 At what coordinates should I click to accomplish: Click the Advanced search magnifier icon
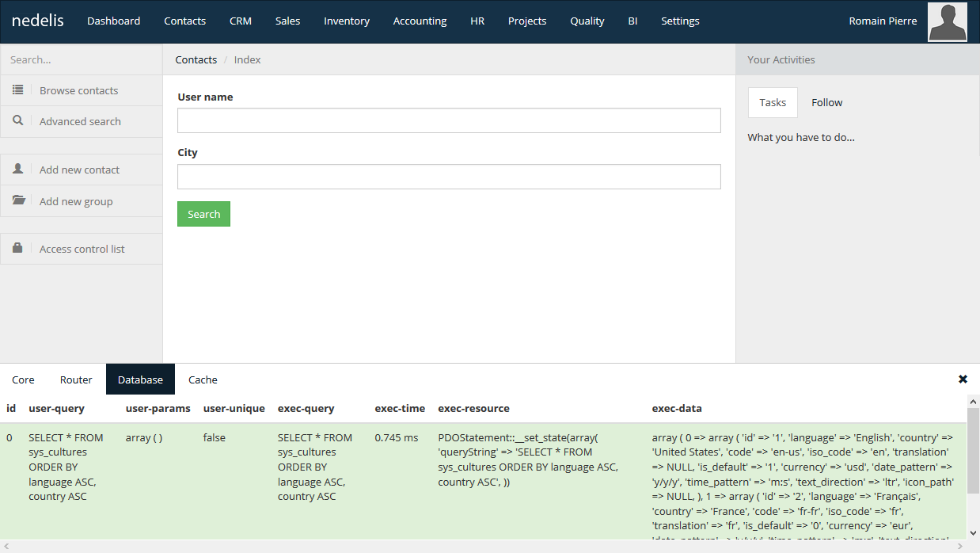point(17,121)
